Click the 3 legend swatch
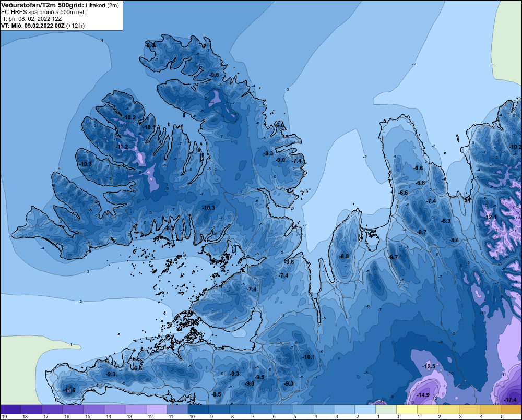 click(469, 410)
